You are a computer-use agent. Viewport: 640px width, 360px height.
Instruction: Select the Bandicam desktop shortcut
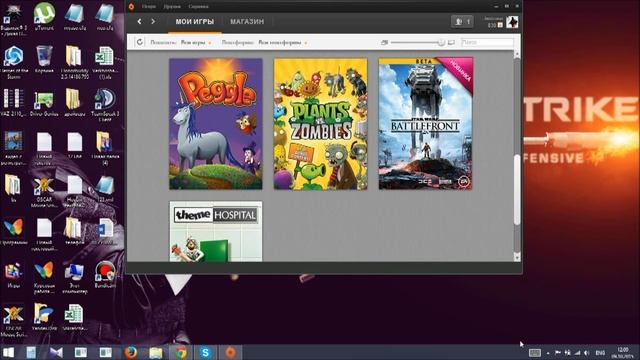click(x=105, y=275)
